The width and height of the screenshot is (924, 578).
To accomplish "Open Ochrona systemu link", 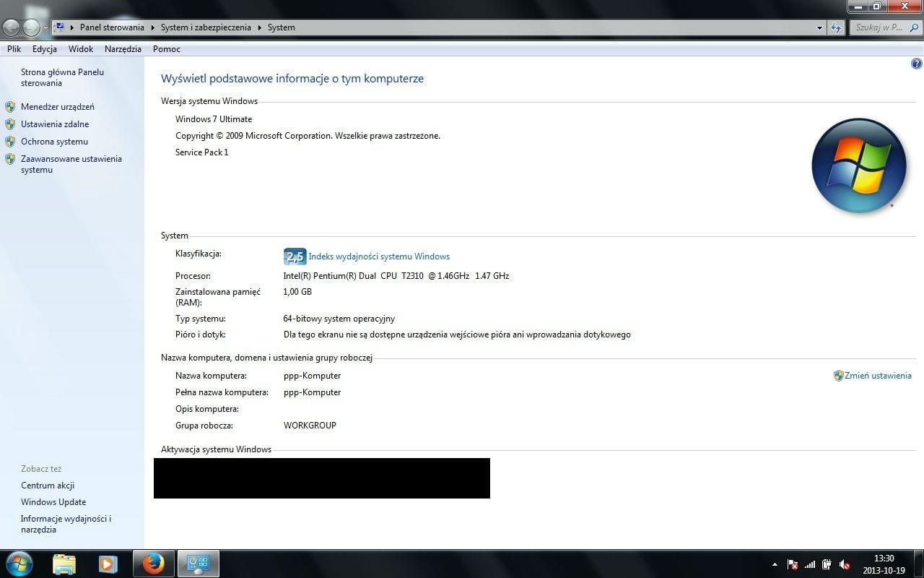I will click(x=54, y=142).
